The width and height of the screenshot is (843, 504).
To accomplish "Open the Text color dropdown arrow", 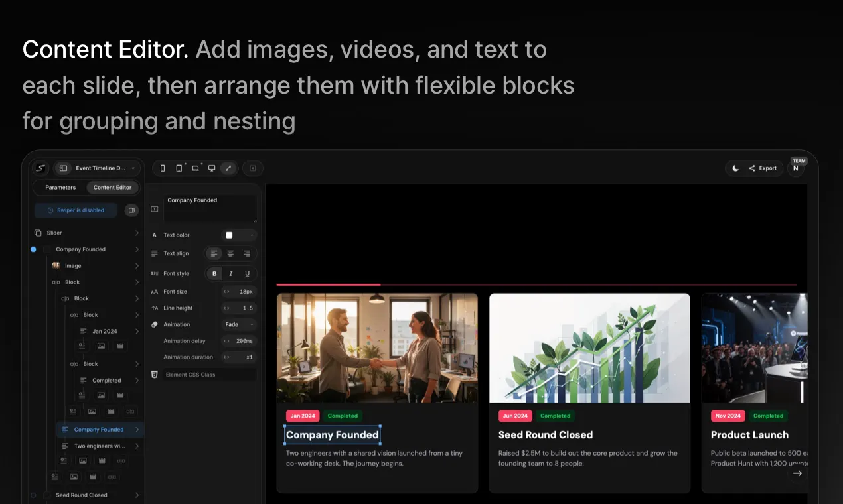I will click(252, 235).
